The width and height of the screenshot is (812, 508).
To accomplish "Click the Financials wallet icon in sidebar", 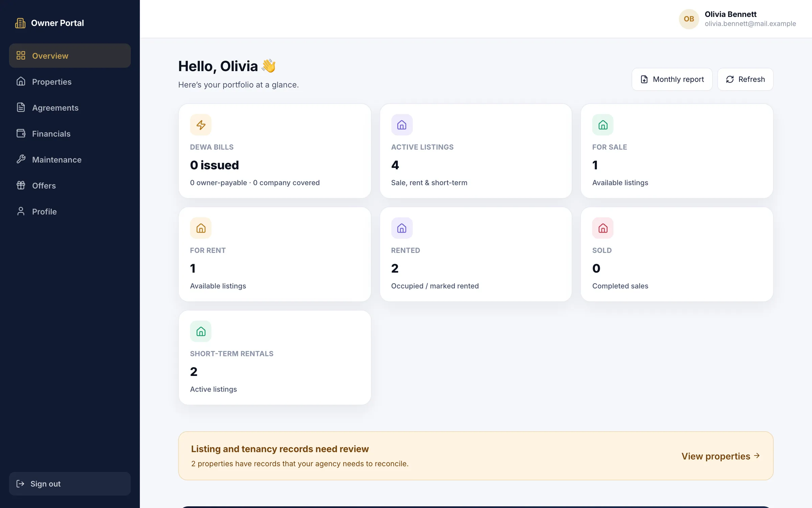I will tap(21, 133).
